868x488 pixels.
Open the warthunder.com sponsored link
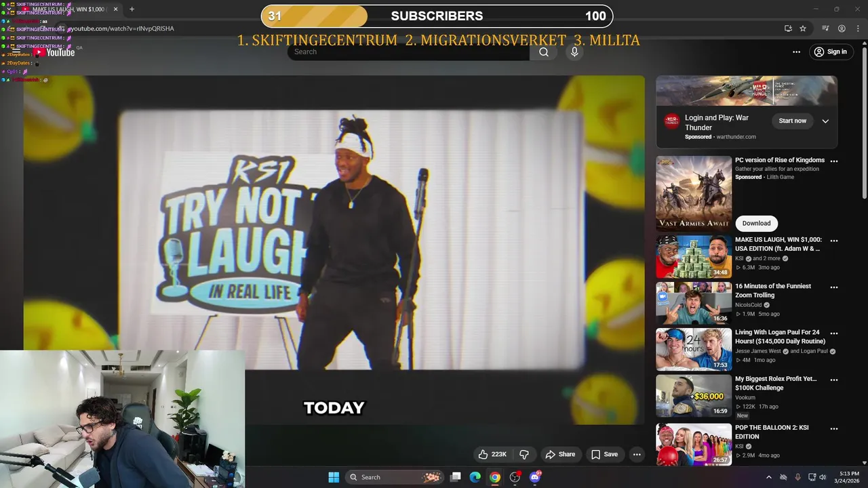click(736, 137)
